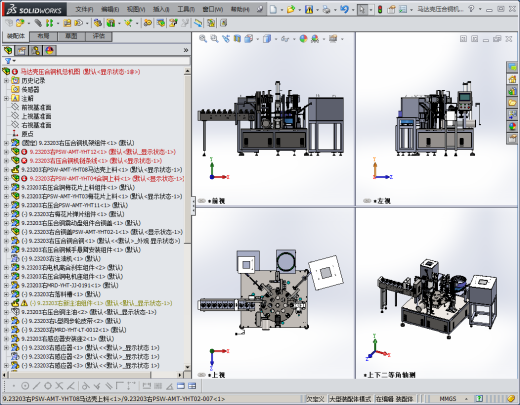Expand the 注解 annotations node
Viewport: 520px width, 405px height.
[x=6, y=98]
